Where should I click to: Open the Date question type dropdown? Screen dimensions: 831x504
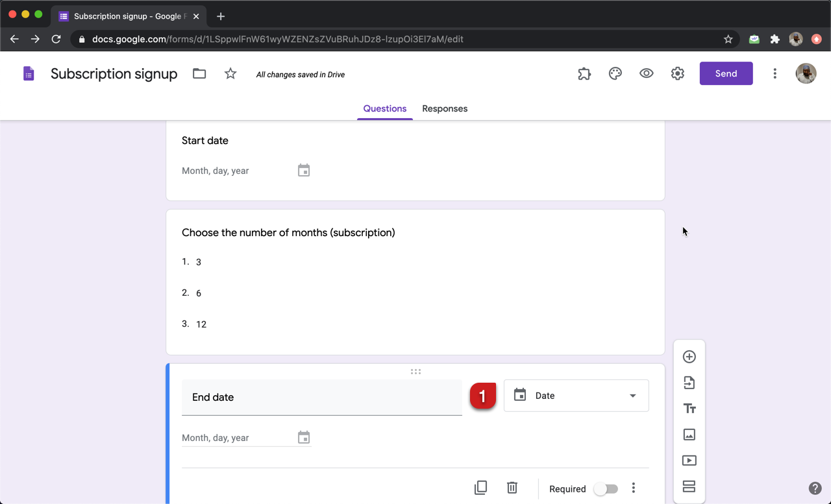[576, 395]
